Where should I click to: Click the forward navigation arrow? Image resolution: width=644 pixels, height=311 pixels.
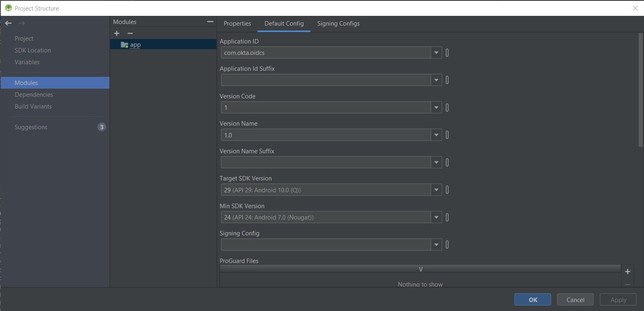[x=22, y=23]
